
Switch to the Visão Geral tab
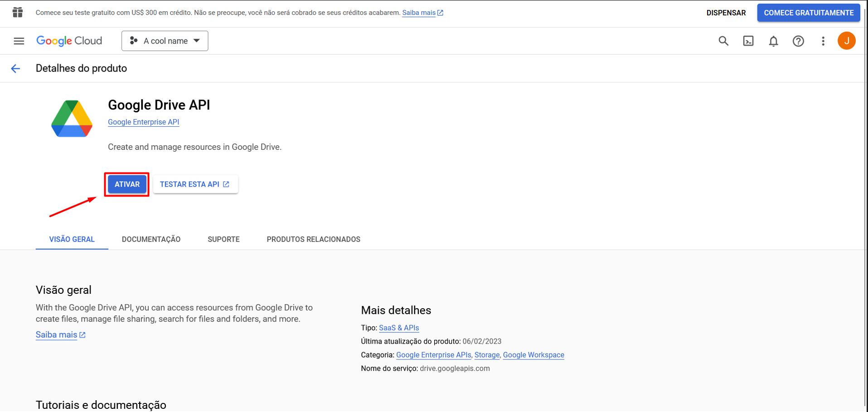pos(72,239)
